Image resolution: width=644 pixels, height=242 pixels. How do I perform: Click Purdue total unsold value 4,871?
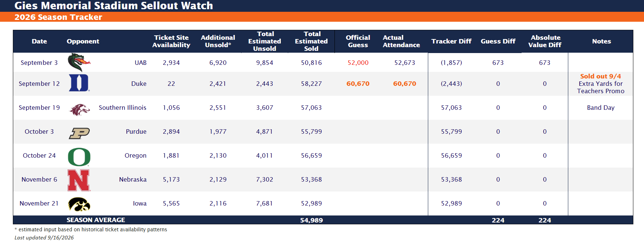(265, 131)
